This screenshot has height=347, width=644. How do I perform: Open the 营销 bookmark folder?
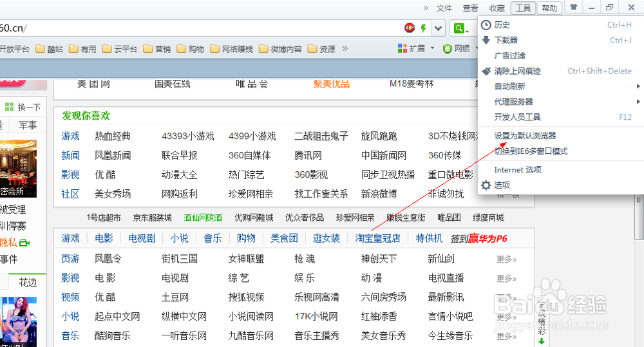(x=157, y=49)
